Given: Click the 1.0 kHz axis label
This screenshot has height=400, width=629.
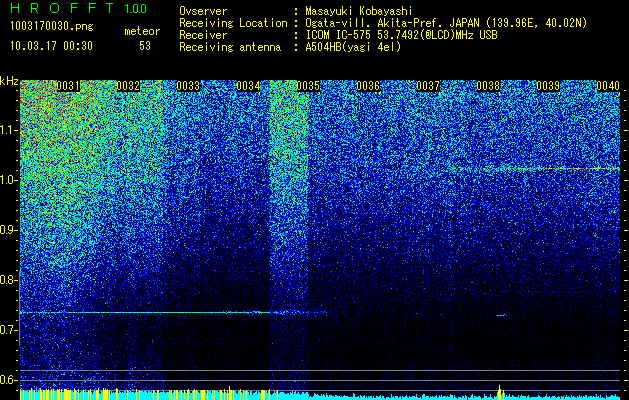Looking at the screenshot, I should [9, 180].
